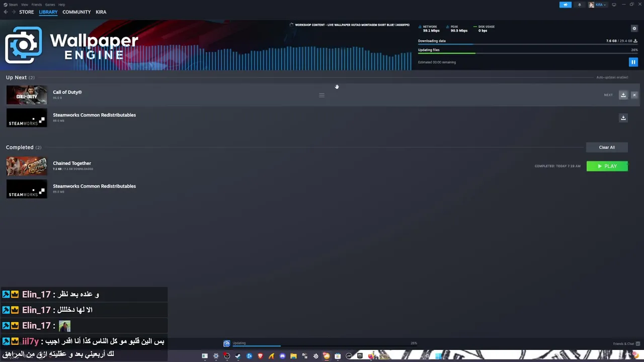Open the Help menu

tap(61, 5)
